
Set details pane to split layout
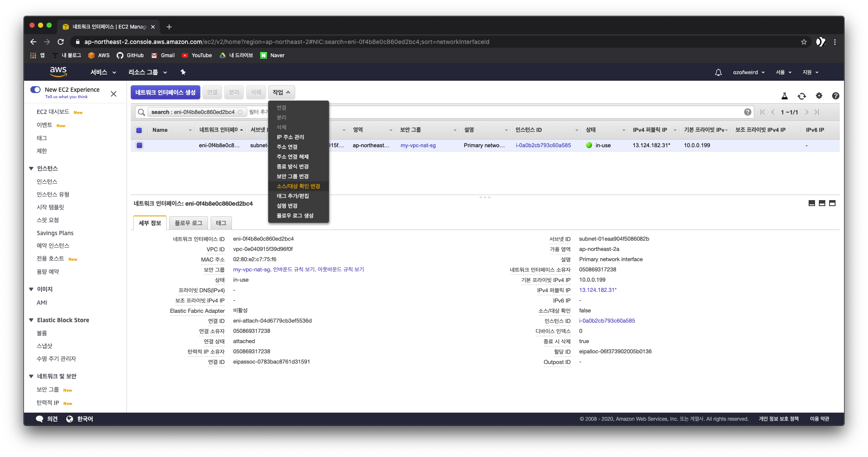point(822,204)
